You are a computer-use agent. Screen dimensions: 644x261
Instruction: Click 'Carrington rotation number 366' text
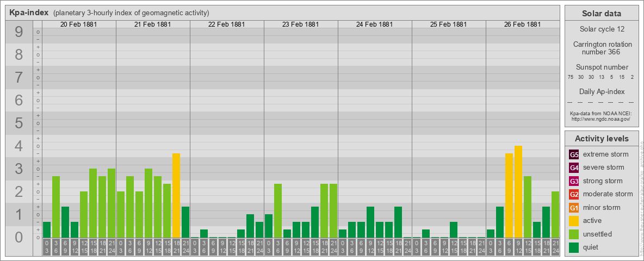[602, 48]
